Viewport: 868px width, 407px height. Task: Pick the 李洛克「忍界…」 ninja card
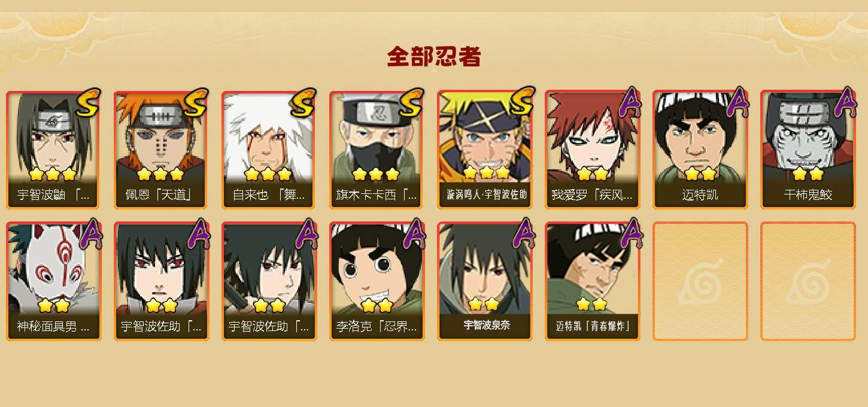(x=377, y=281)
